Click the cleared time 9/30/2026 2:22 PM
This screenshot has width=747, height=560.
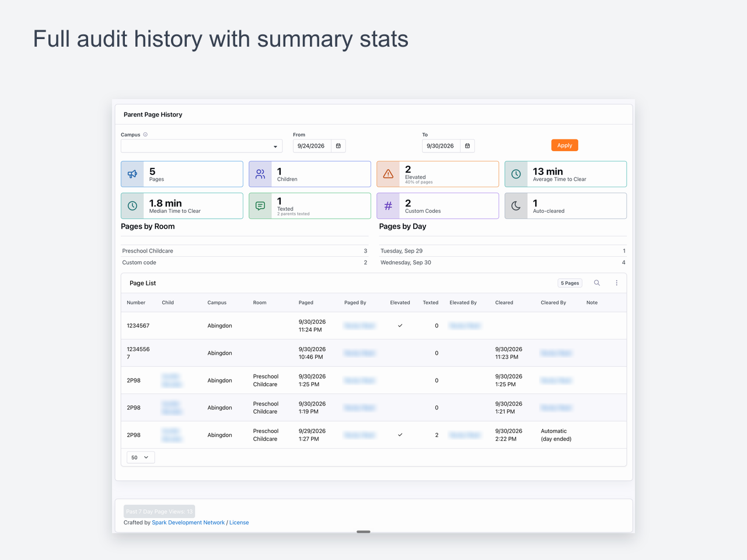pyautogui.click(x=509, y=435)
